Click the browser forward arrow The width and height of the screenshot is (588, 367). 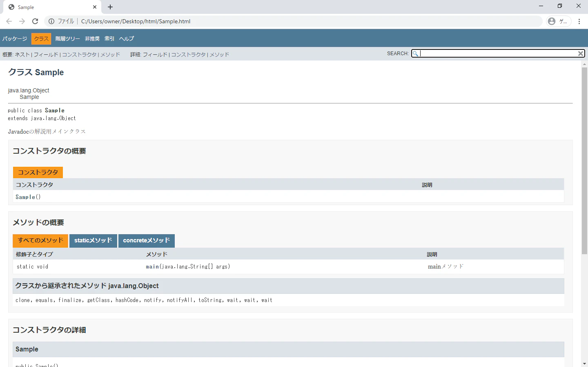click(22, 21)
